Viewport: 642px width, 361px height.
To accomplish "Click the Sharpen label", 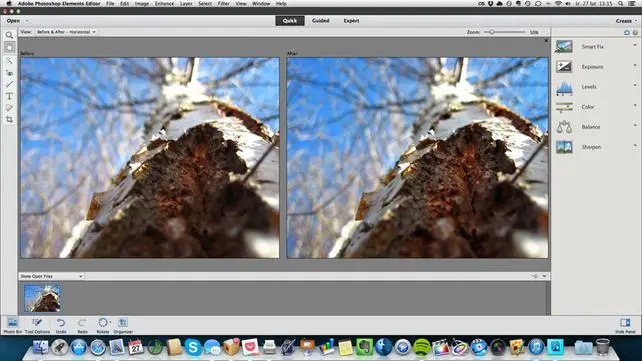I will tap(591, 147).
